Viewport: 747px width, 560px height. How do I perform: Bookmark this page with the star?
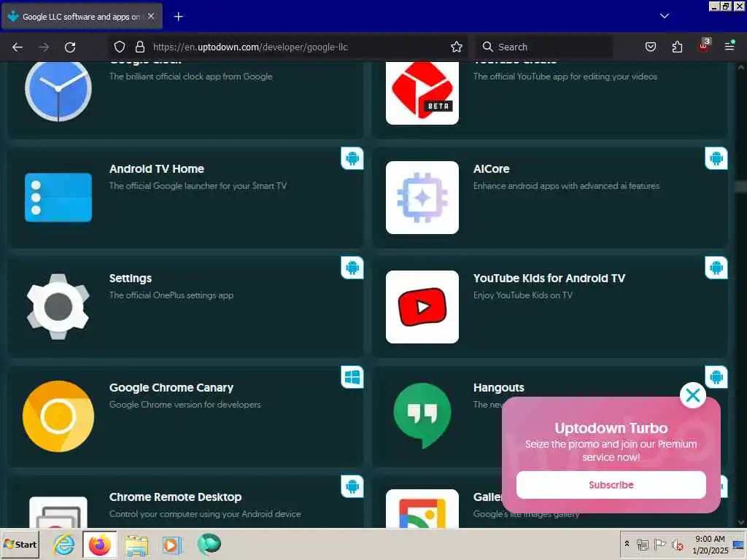coord(457,47)
